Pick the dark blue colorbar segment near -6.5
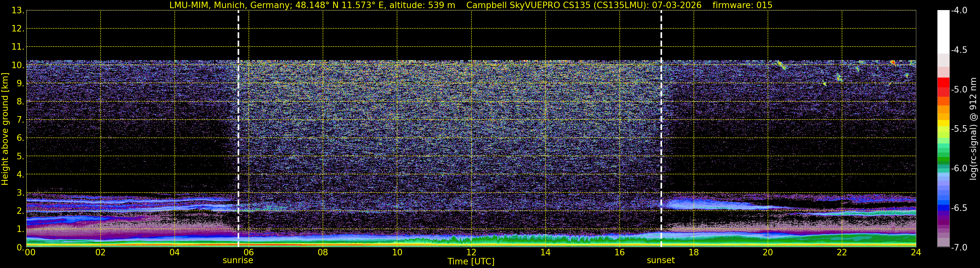Screen dimensions: 980x268 pos(944,208)
